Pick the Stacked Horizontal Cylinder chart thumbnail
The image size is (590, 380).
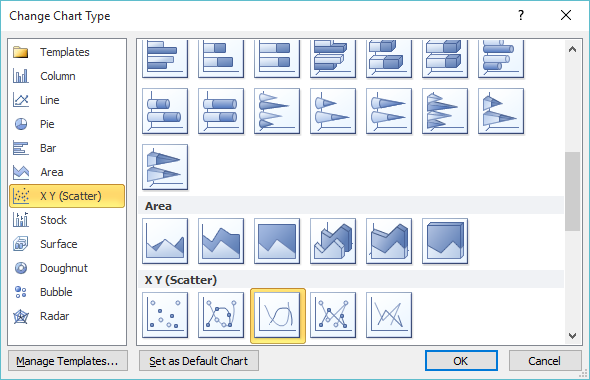coord(165,111)
